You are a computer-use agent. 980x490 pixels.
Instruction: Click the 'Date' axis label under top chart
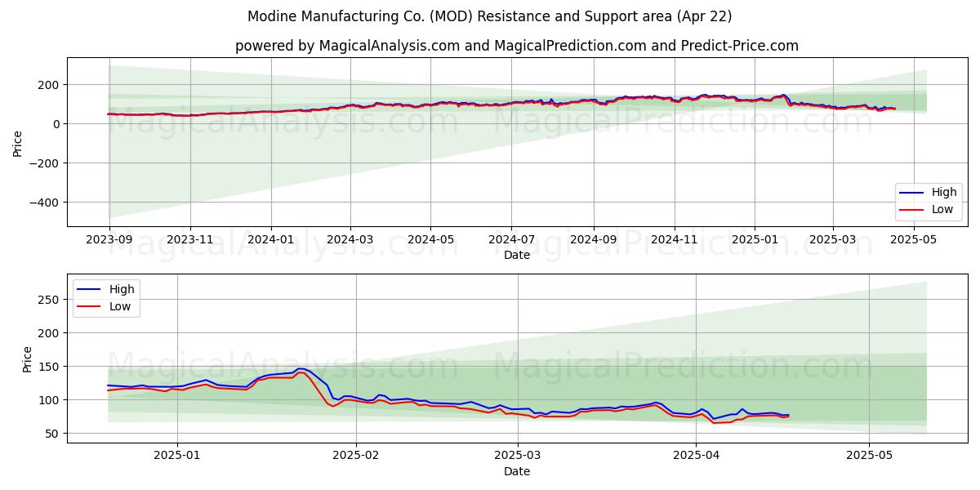click(517, 256)
